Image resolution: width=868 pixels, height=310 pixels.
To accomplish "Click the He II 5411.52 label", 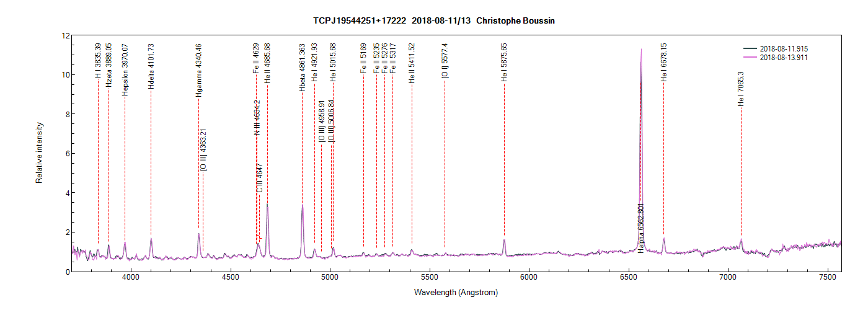I will tap(412, 63).
